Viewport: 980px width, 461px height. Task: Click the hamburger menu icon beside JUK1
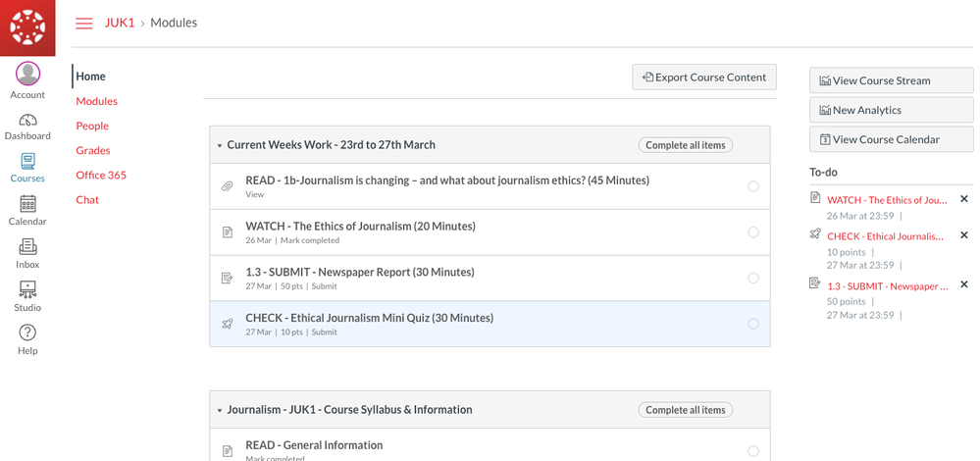pos(84,24)
